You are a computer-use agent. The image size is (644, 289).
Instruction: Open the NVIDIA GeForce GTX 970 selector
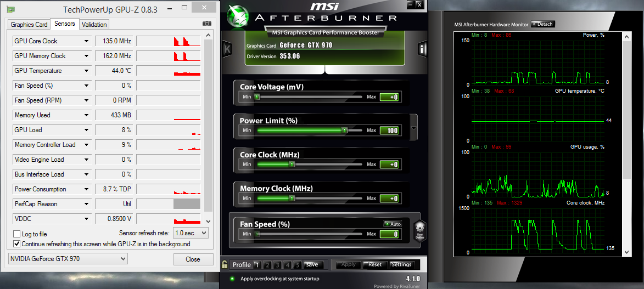(x=68, y=259)
